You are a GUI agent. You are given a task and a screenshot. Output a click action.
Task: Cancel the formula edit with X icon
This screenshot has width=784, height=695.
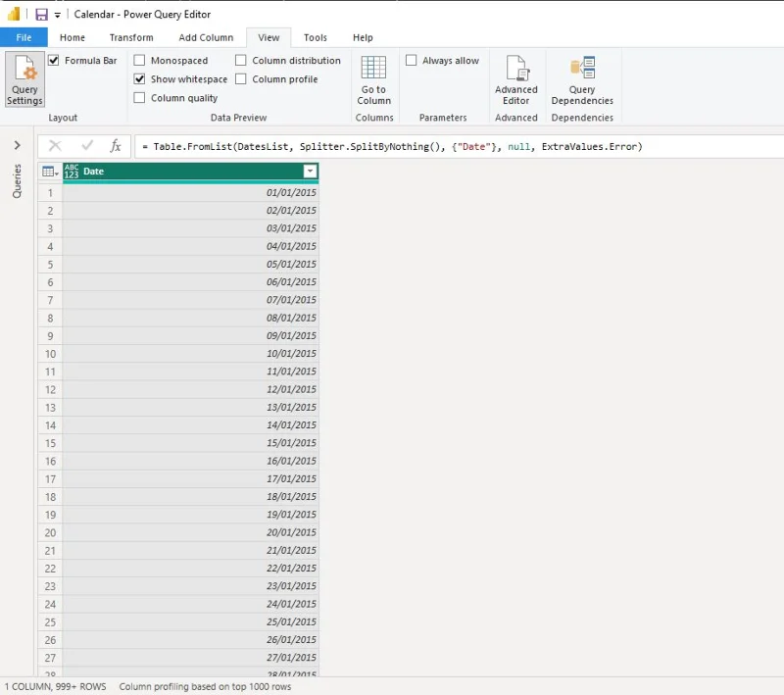55,146
